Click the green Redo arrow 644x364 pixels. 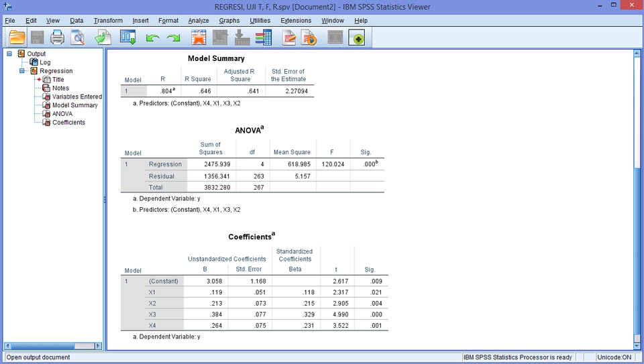click(x=173, y=38)
